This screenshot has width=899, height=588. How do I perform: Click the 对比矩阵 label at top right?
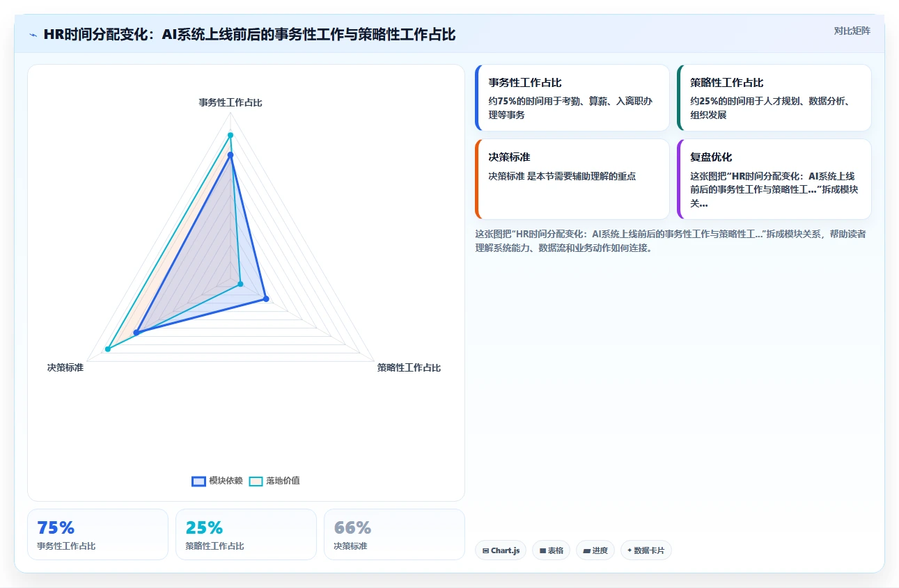point(852,31)
